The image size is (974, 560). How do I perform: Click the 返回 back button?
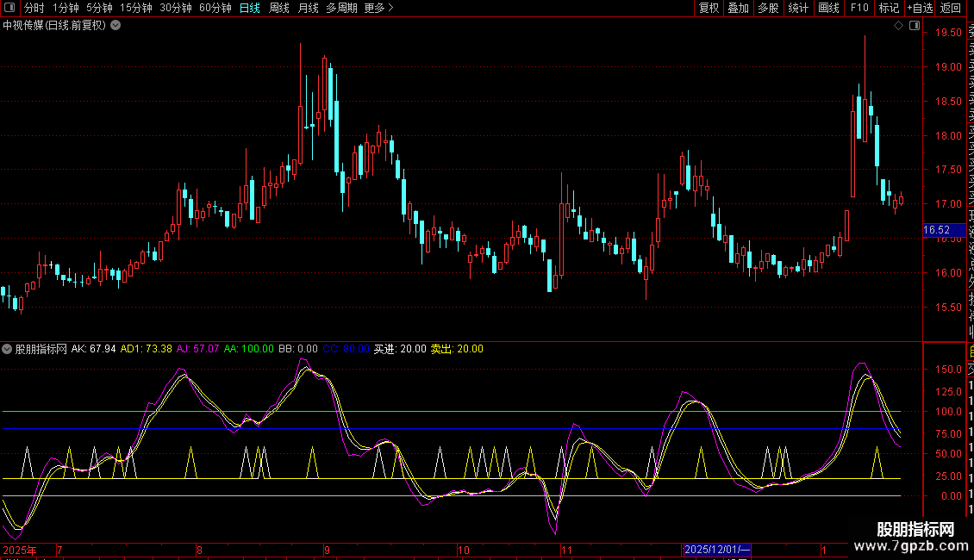tap(951, 8)
